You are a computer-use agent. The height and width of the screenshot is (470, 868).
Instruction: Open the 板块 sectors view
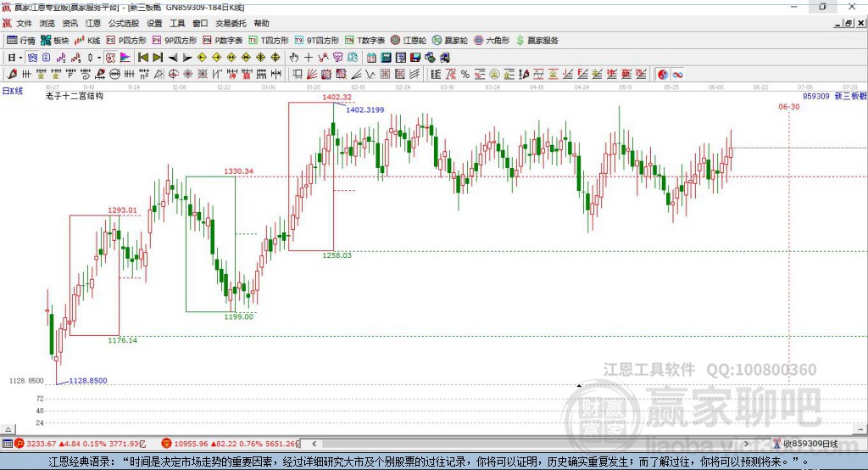click(x=54, y=41)
